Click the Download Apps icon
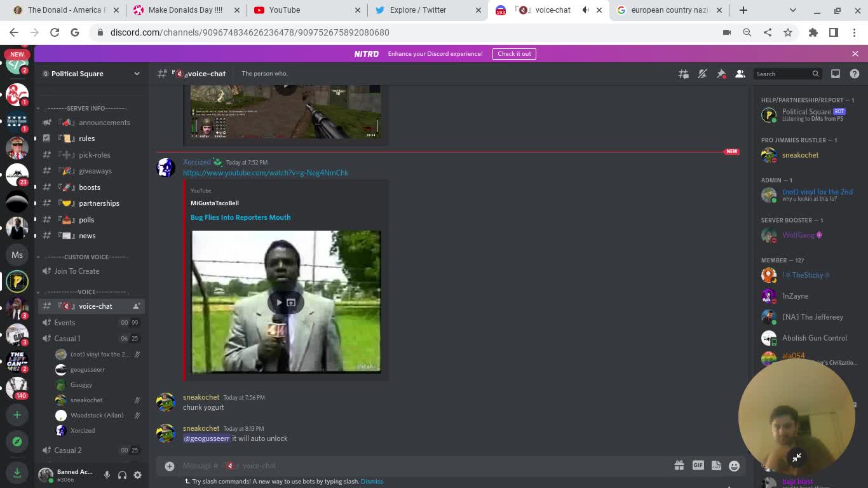The width and height of the screenshot is (868, 488). (x=17, y=472)
